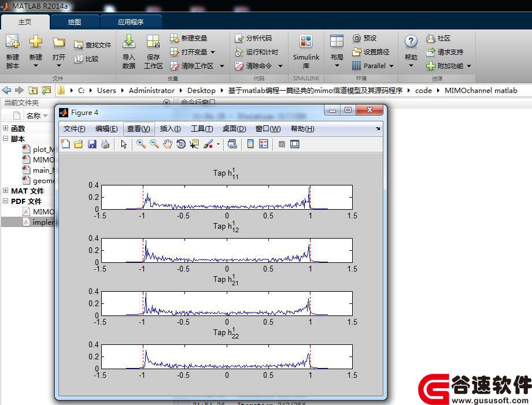532x405 pixels.
Task: Open Figure 4 桌面(D) menu
Action: 234,129
